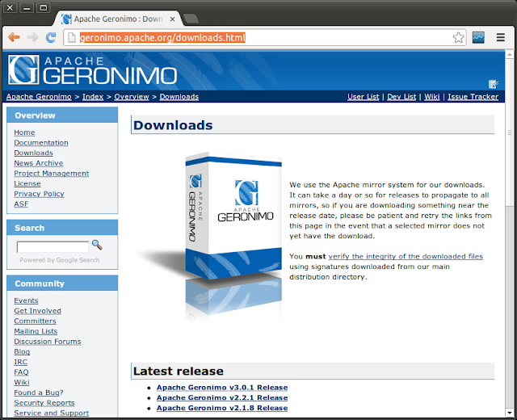
Task: Open the graph extension icon
Action: (478, 38)
